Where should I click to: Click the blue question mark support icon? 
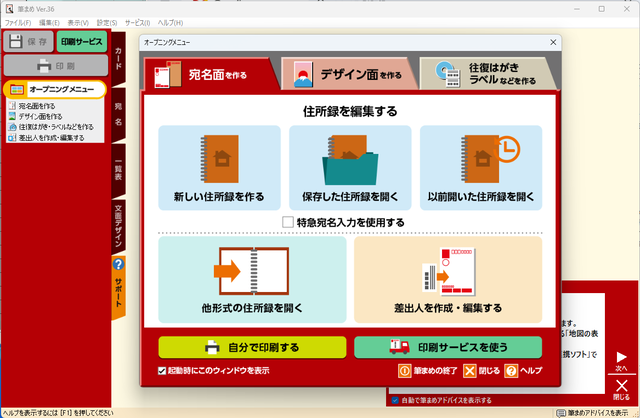click(x=118, y=264)
